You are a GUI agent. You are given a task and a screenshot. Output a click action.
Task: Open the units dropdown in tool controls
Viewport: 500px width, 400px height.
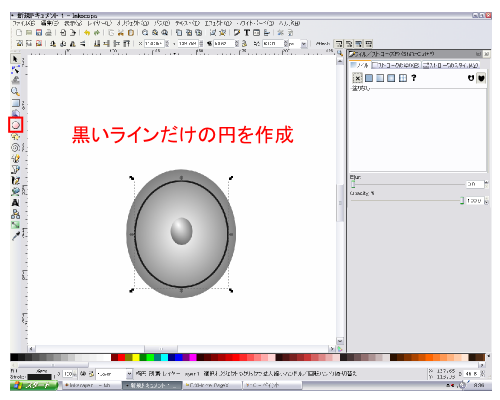point(304,44)
